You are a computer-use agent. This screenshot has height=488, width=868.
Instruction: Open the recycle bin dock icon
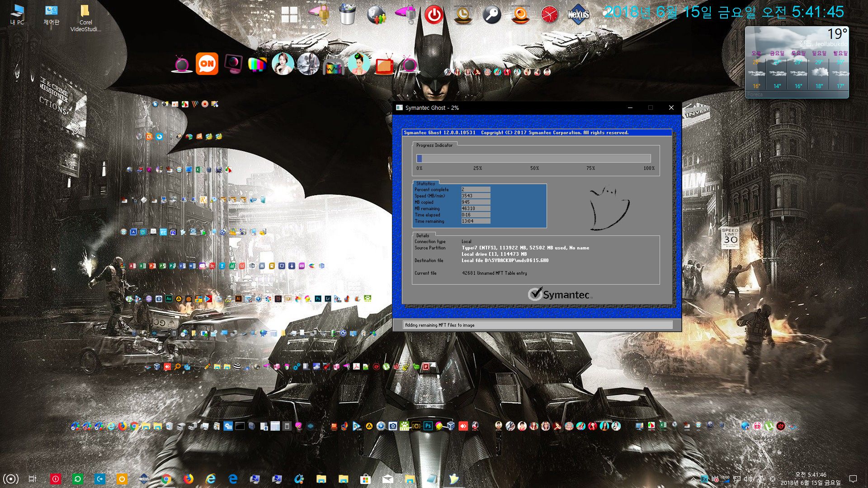(x=347, y=14)
